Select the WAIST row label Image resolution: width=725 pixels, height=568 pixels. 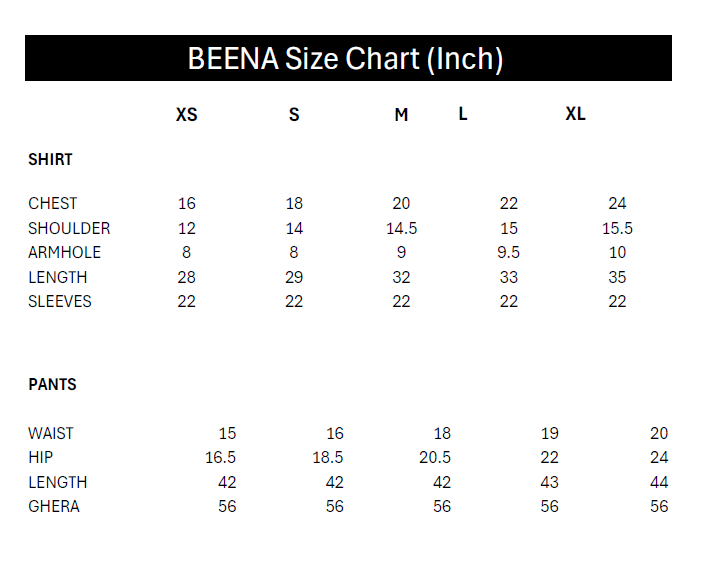click(x=51, y=433)
